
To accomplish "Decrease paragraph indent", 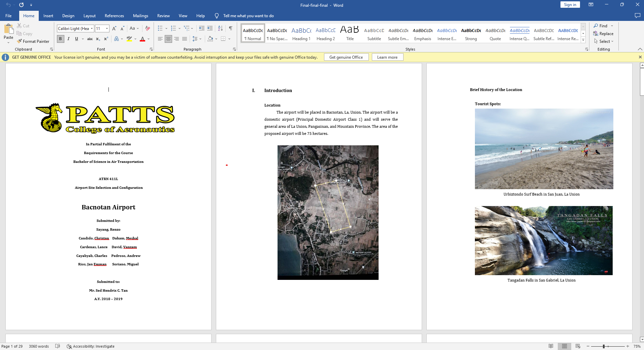I will [x=201, y=29].
